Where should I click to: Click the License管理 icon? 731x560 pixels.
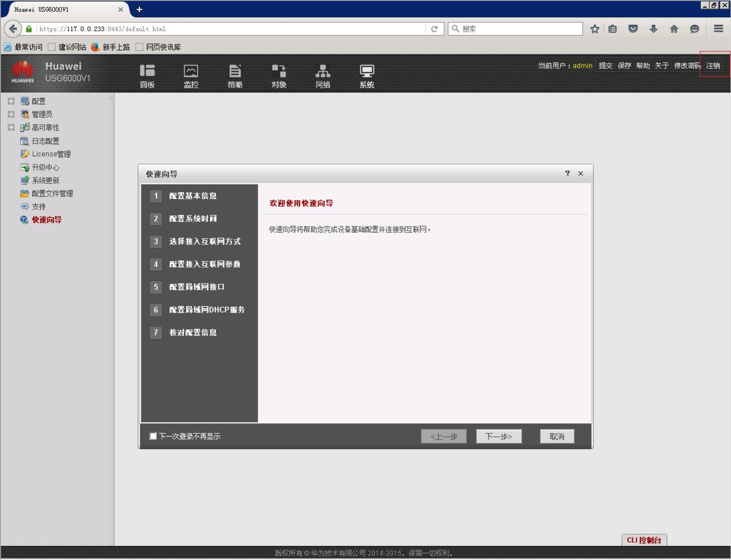tap(25, 154)
